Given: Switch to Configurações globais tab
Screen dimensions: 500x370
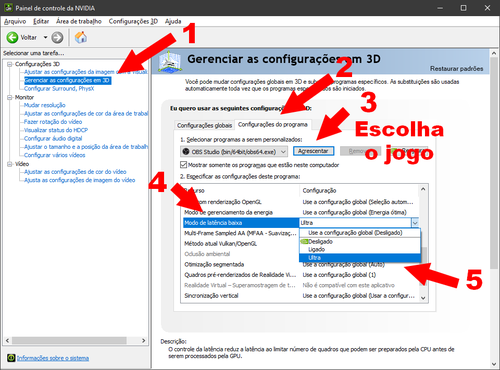Looking at the screenshot, I should (204, 125).
